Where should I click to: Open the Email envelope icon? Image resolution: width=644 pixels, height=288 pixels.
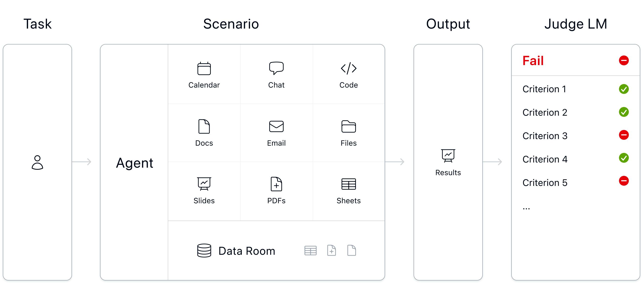click(276, 126)
